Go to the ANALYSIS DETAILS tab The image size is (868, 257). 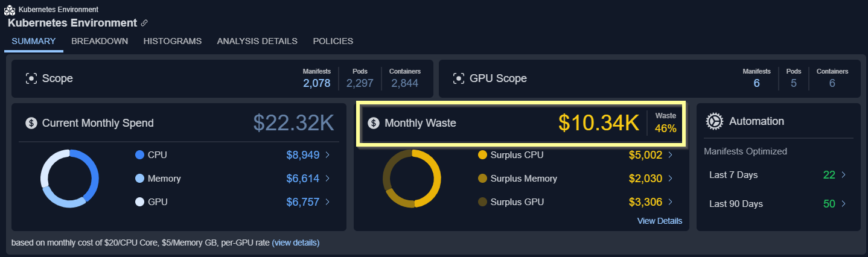257,41
